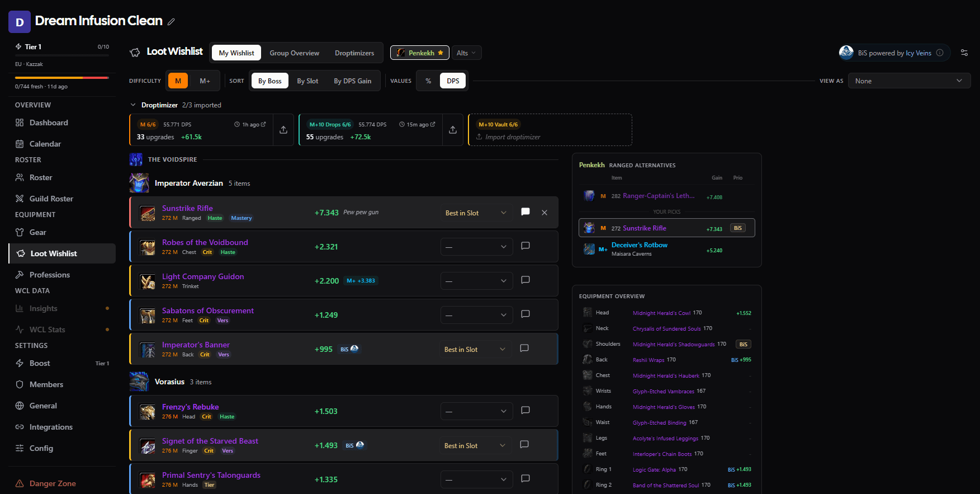Collapse the Droptimizer section chevron
Screen dimensions: 980x494
click(x=133, y=105)
